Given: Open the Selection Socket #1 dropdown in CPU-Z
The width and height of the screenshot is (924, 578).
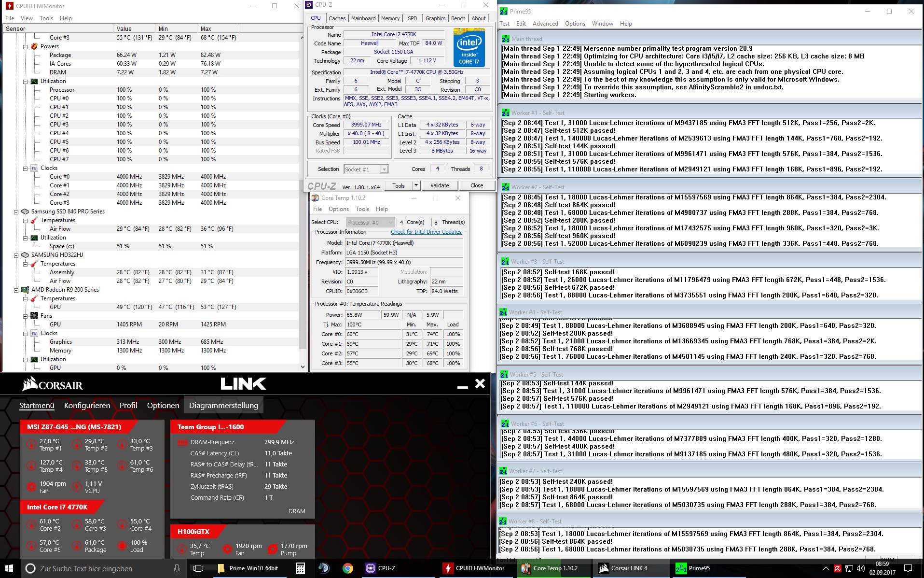Looking at the screenshot, I should point(366,169).
